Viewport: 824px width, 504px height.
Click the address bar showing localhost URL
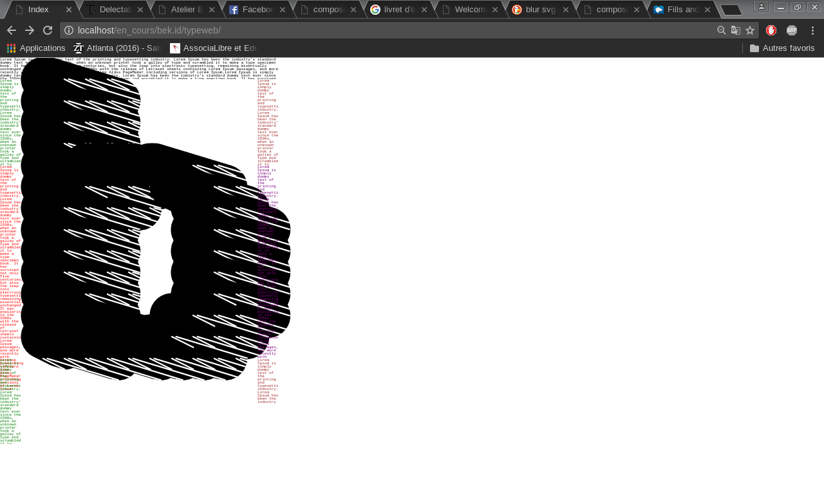click(x=386, y=30)
